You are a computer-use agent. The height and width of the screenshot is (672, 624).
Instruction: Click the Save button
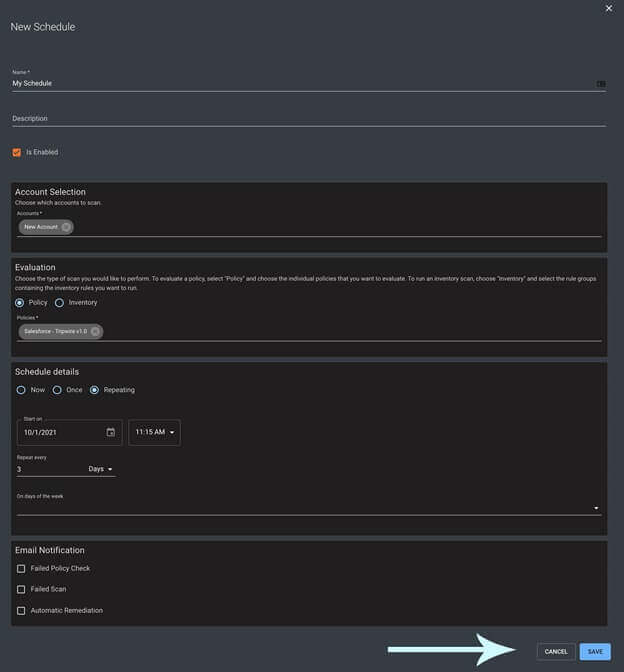click(x=595, y=651)
